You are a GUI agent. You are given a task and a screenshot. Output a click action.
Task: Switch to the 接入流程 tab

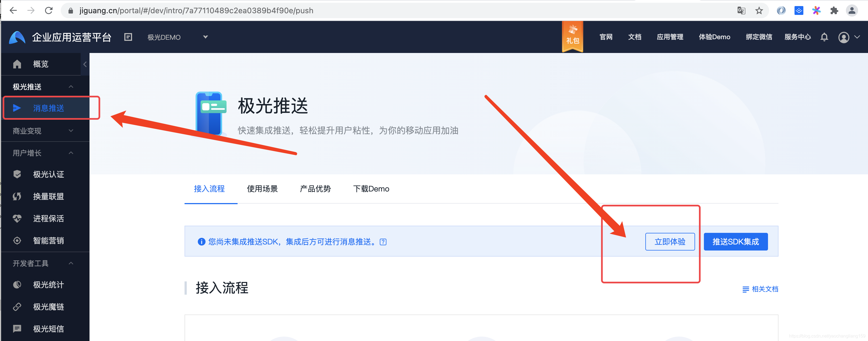pos(209,189)
